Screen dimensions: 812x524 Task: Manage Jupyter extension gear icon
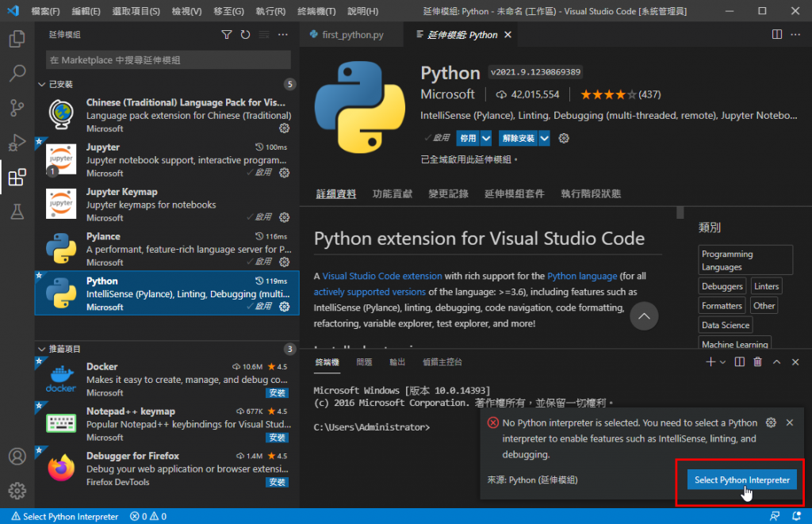pyautogui.click(x=285, y=173)
